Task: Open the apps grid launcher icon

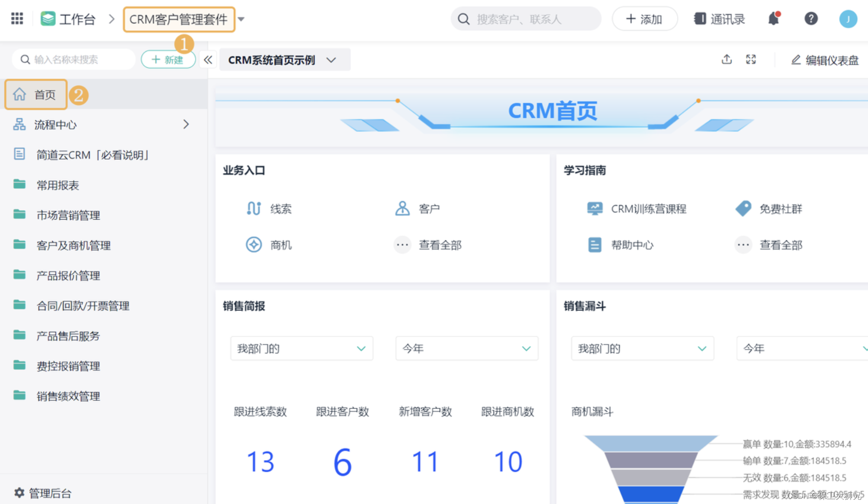Action: 17,19
